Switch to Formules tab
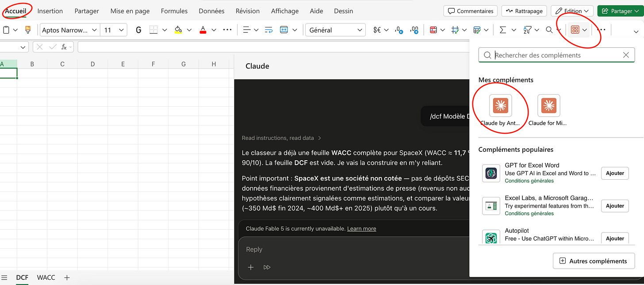This screenshot has height=285, width=644. (174, 11)
